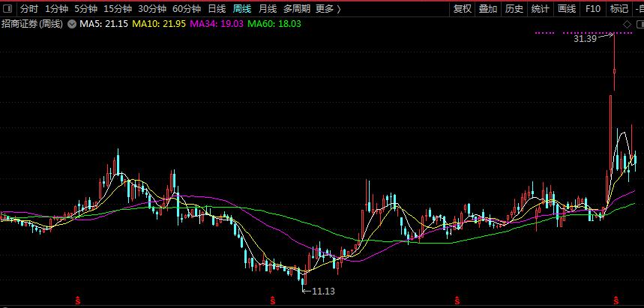Select the 1分钟 period tab
The height and width of the screenshot is (308, 644).
pyautogui.click(x=56, y=9)
